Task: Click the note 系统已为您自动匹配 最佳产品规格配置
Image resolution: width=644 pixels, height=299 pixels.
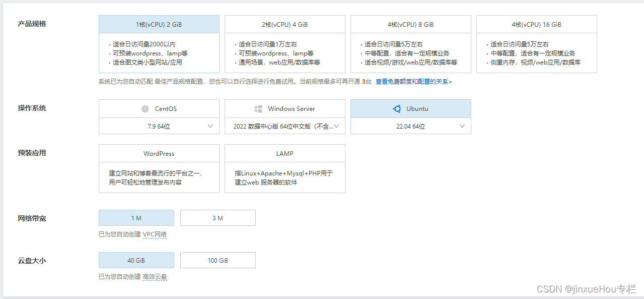Action: (x=152, y=82)
